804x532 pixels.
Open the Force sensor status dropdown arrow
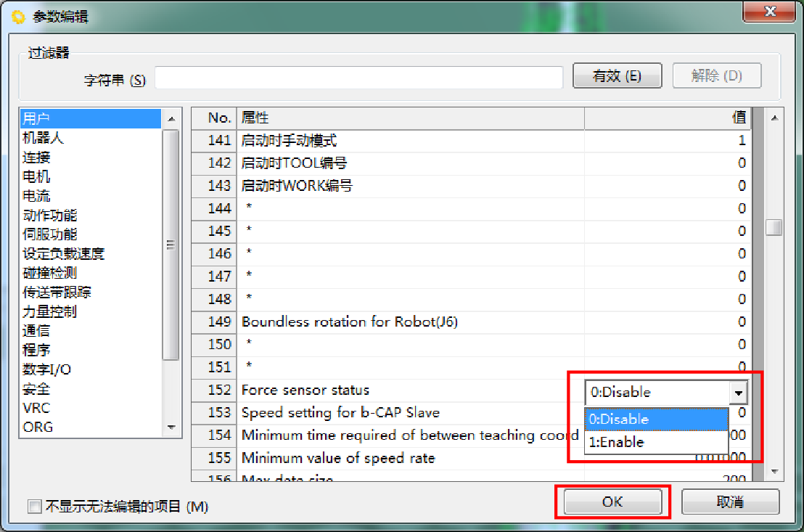pos(738,393)
